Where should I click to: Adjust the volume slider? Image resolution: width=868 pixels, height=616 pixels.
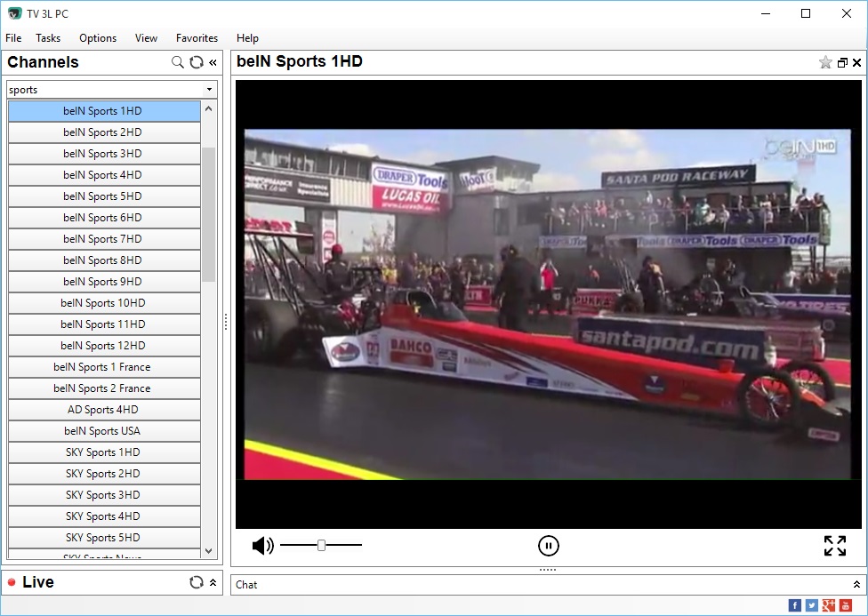point(321,546)
